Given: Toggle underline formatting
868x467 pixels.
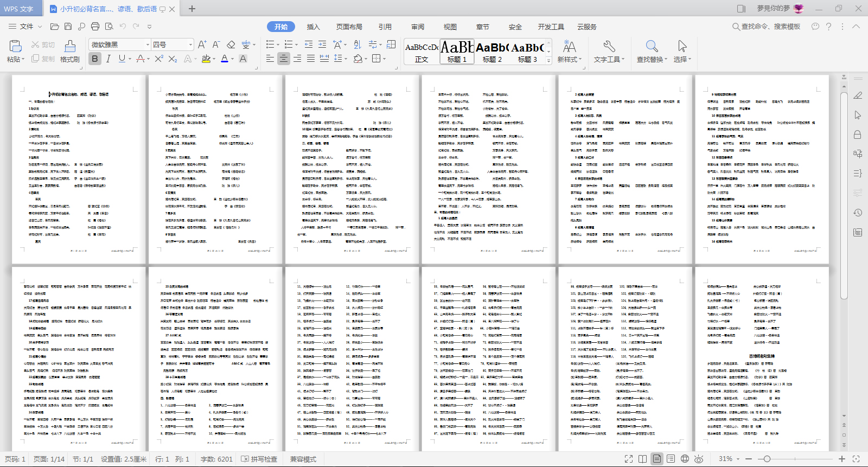Looking at the screenshot, I should click(x=122, y=59).
